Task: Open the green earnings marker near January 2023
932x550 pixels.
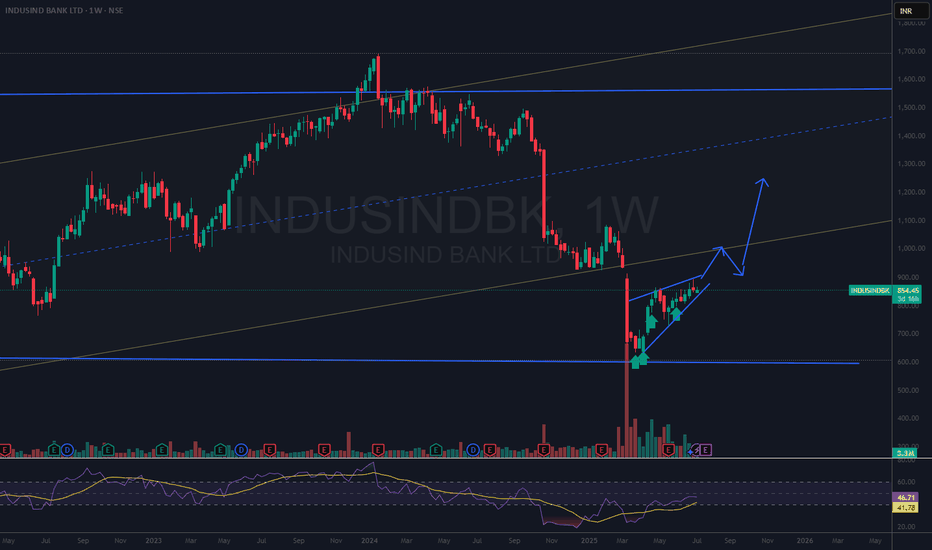Action: [x=162, y=450]
